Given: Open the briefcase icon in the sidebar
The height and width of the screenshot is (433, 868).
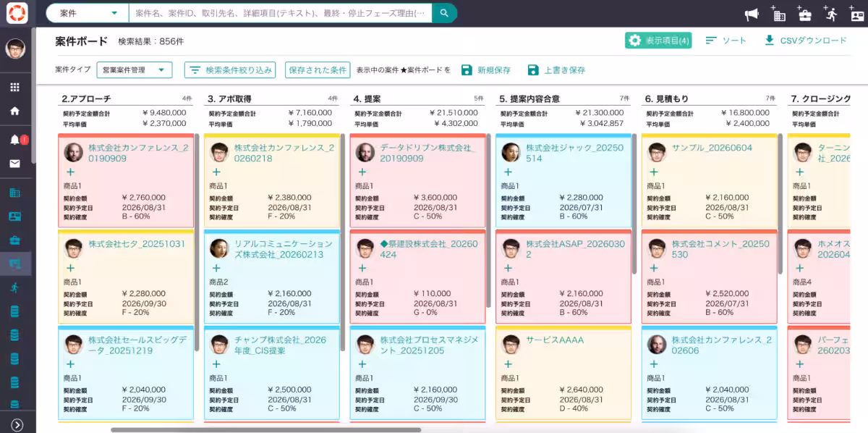Looking at the screenshot, I should point(15,240).
